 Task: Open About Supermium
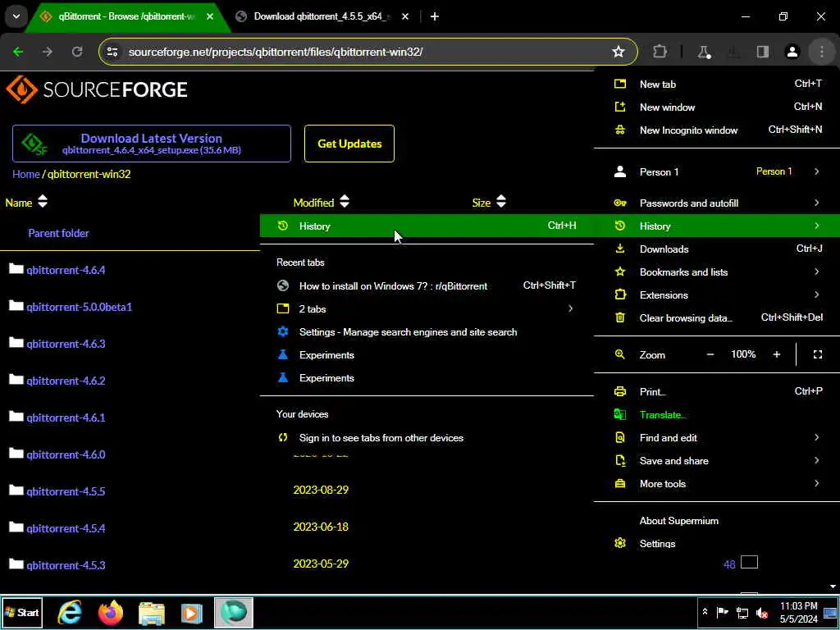click(717, 521)
